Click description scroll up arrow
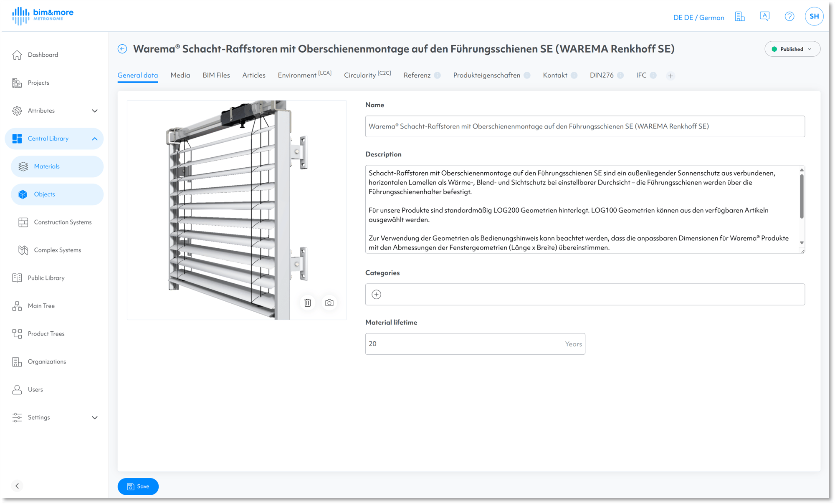The image size is (835, 504). pyautogui.click(x=802, y=170)
